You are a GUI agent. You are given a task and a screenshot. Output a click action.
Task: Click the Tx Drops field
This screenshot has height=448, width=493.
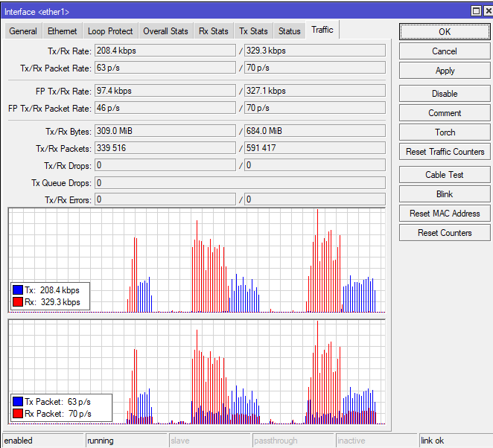pos(165,165)
